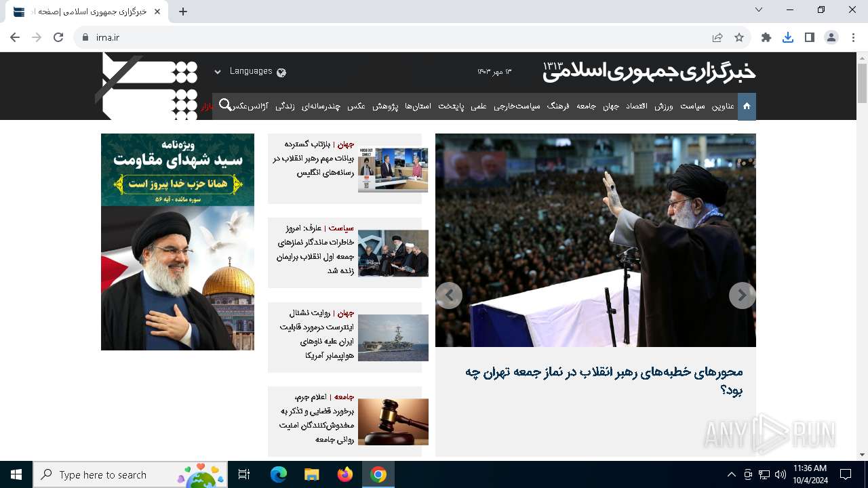Expand the Languages dropdown arrow
The image size is (868, 488).
218,72
